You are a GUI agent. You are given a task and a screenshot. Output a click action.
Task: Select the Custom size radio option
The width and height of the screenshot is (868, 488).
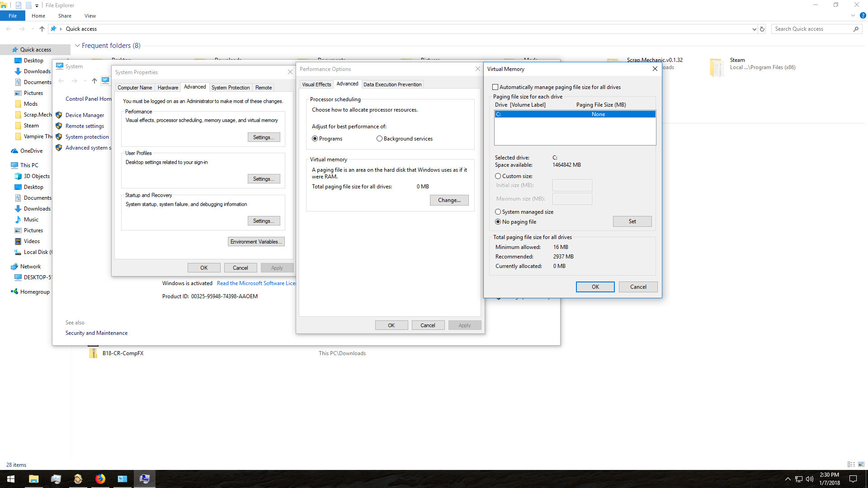pyautogui.click(x=498, y=176)
